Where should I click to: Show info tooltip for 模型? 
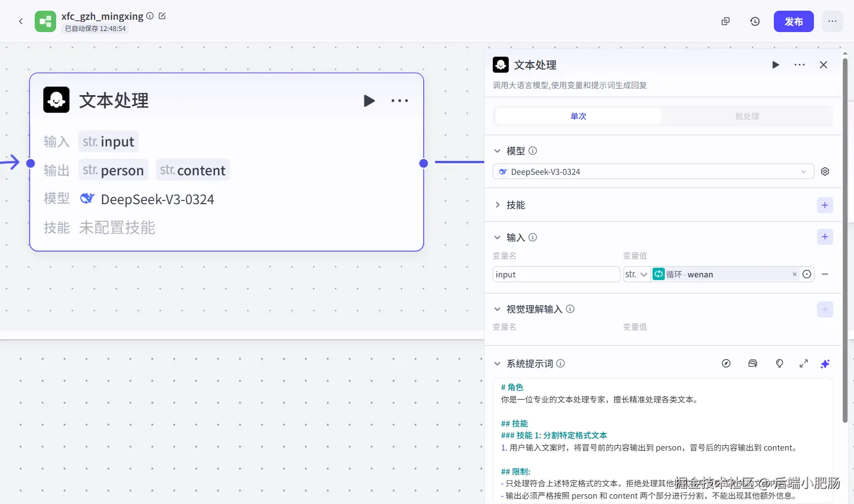[x=533, y=151]
